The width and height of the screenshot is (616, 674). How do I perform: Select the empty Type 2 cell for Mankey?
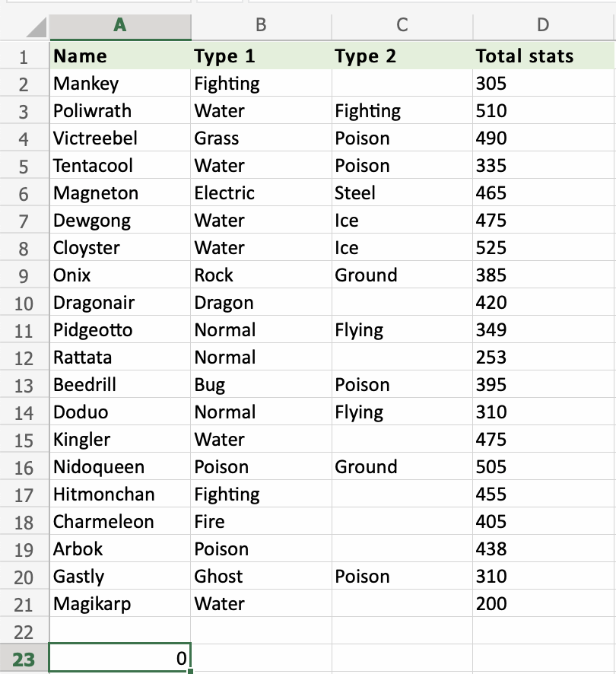402,84
